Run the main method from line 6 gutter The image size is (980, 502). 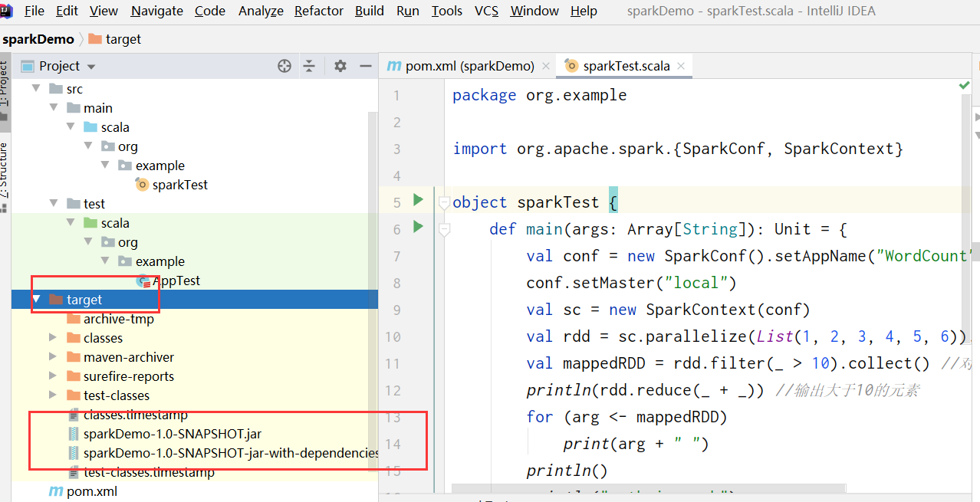pos(418,227)
